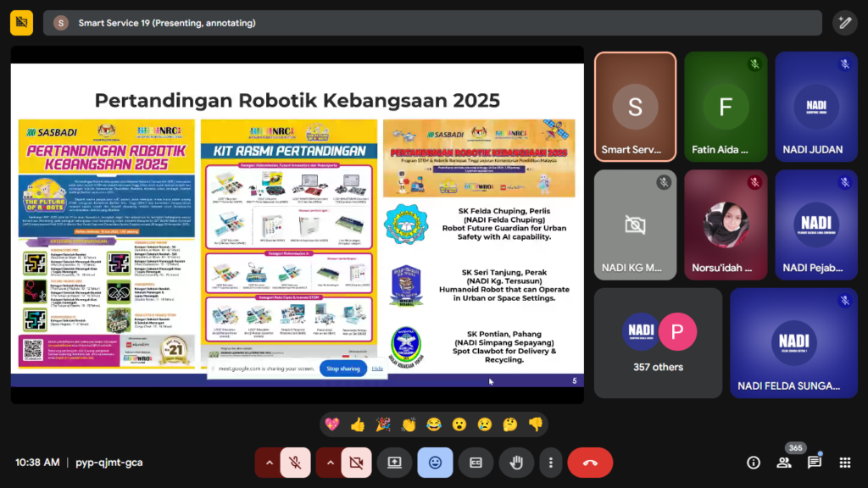Send the thinking face reaction
The width and height of the screenshot is (868, 488).
509,424
